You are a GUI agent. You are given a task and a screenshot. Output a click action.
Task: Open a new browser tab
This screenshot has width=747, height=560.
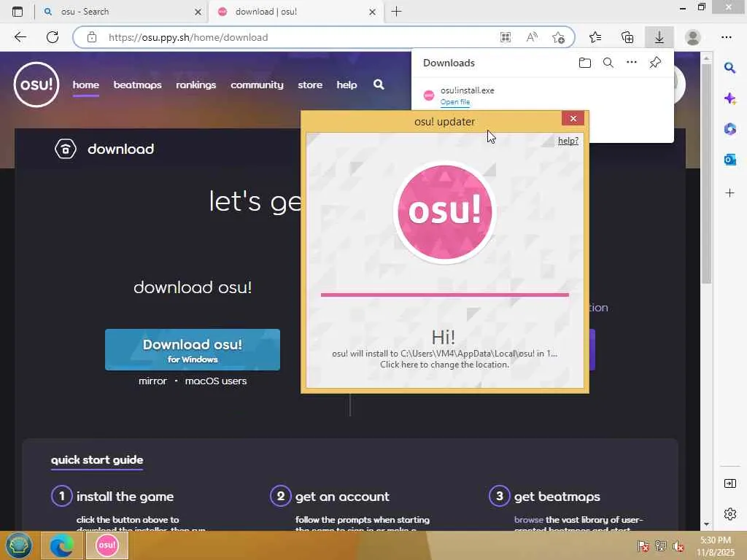coord(396,12)
